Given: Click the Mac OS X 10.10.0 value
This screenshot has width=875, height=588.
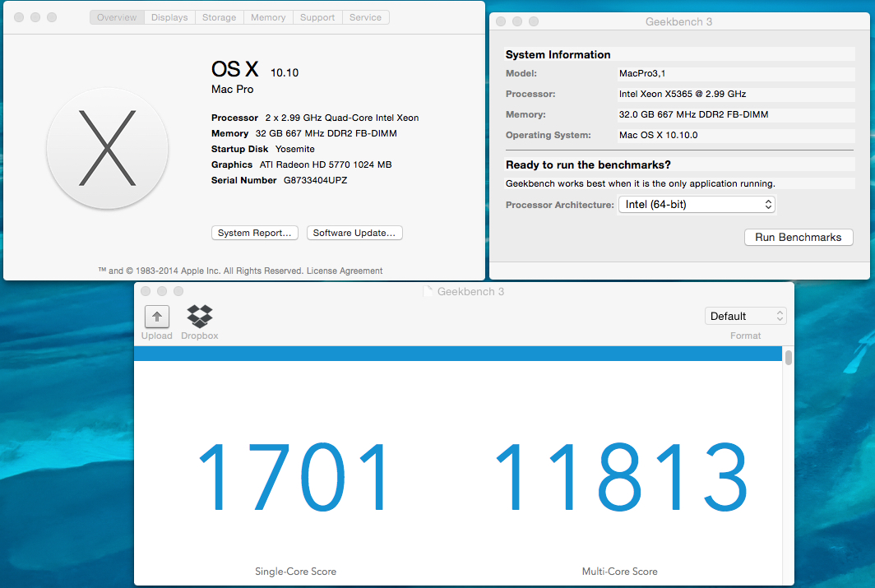Looking at the screenshot, I should 658,135.
